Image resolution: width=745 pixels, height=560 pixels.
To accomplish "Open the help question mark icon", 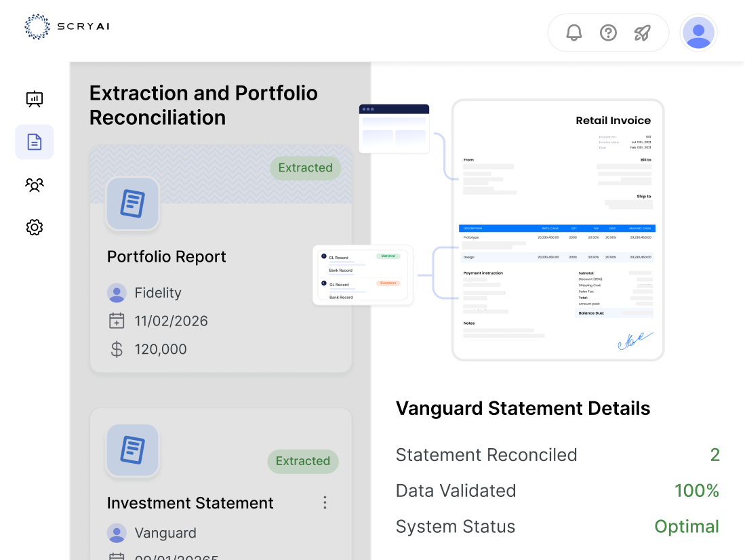I will point(608,33).
